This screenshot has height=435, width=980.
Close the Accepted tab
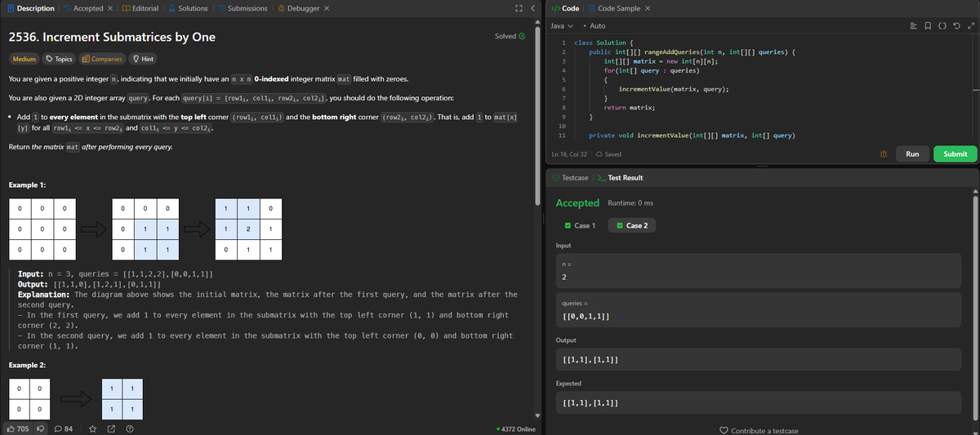tap(110, 8)
